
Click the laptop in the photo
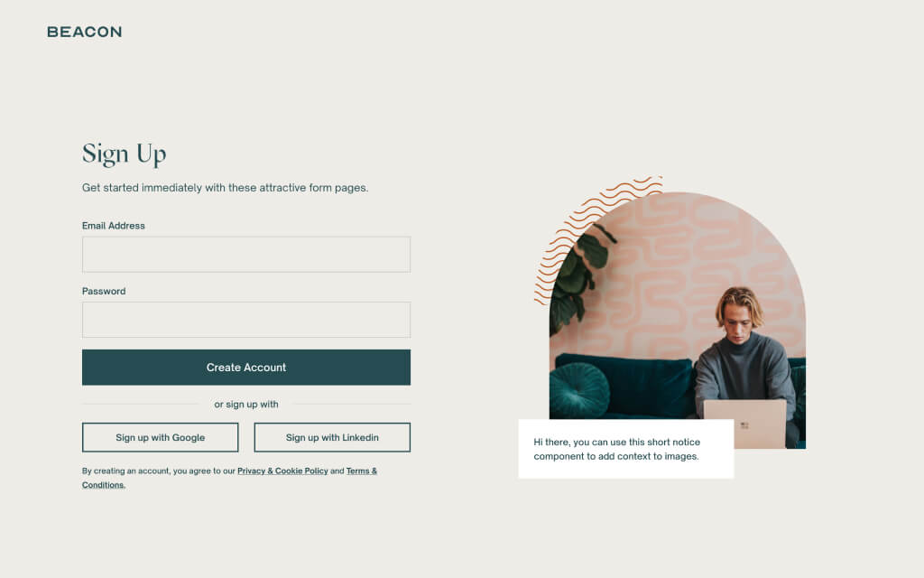744,424
